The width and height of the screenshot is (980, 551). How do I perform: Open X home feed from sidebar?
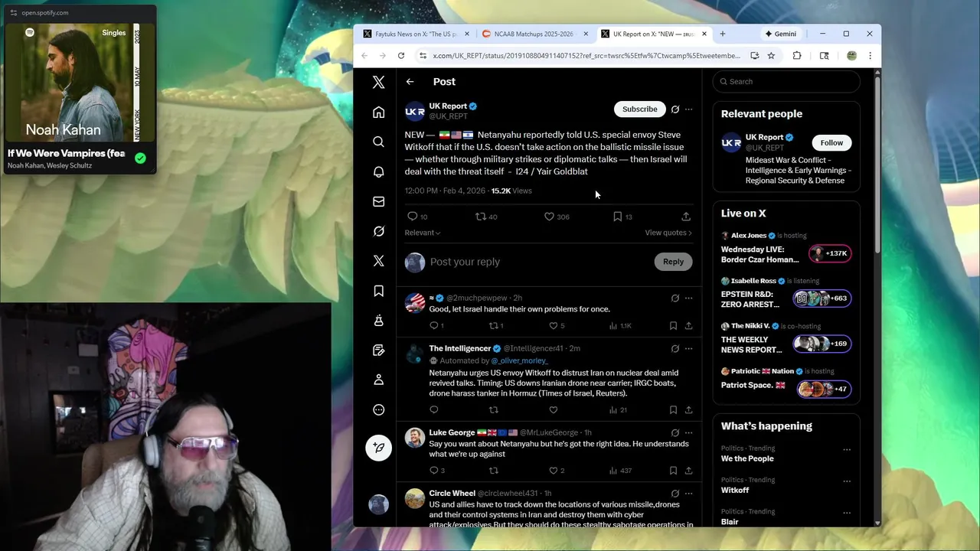[378, 112]
